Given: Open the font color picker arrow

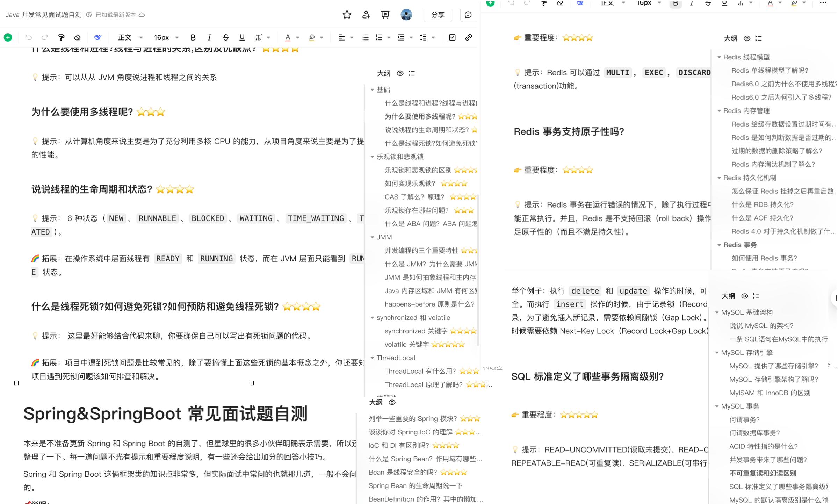Looking at the screenshot, I should [x=298, y=37].
